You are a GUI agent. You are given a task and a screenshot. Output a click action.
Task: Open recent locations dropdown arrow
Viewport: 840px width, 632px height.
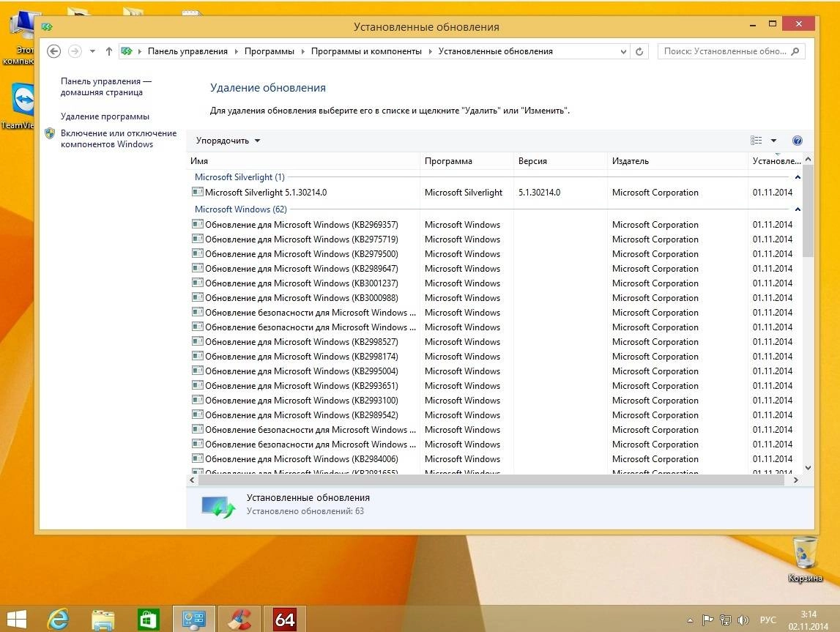click(93, 51)
